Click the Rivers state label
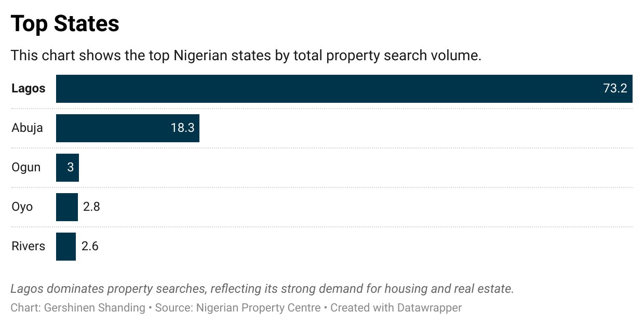Image resolution: width=644 pixels, height=325 pixels. 29,246
